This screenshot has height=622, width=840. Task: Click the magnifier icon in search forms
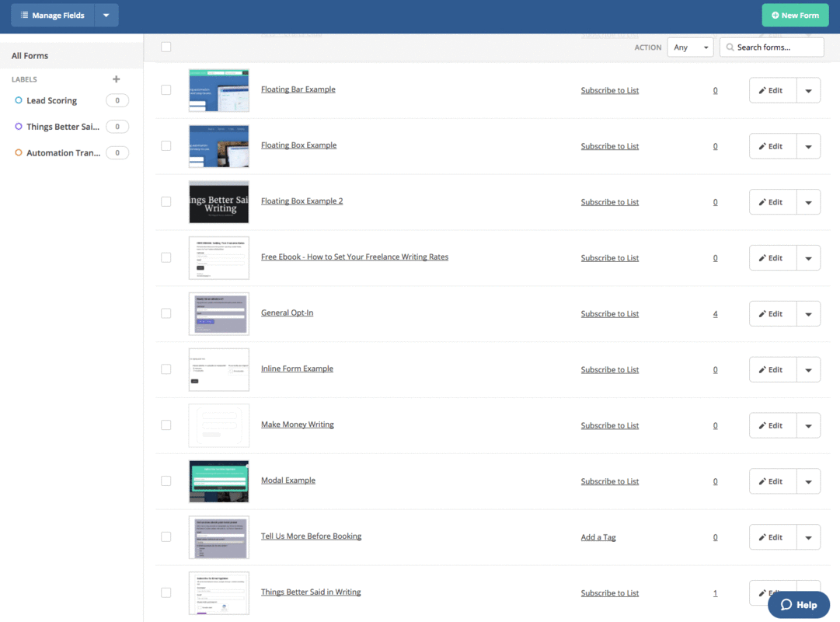point(730,47)
